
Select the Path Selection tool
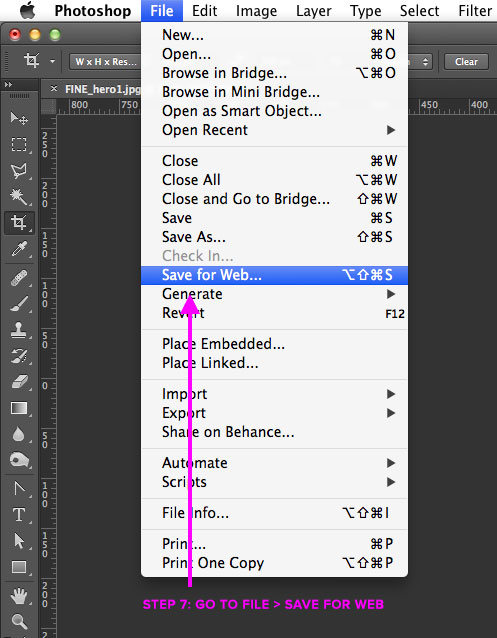click(19, 541)
